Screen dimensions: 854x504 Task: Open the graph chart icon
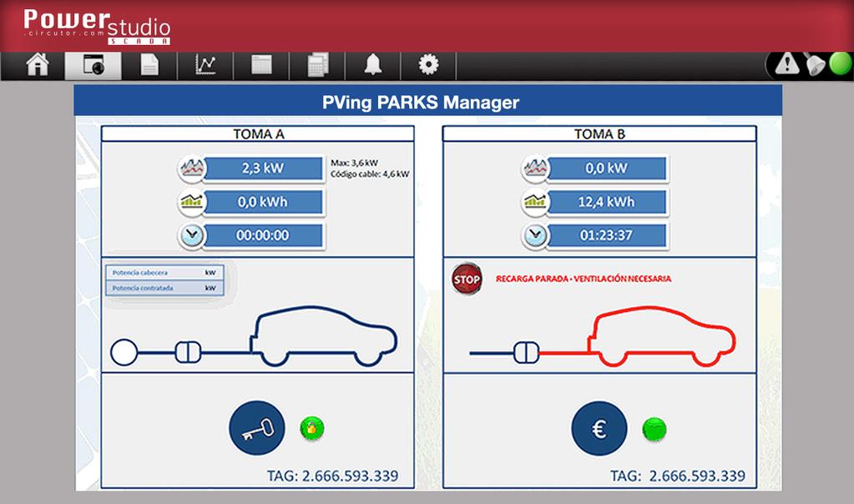coord(205,65)
